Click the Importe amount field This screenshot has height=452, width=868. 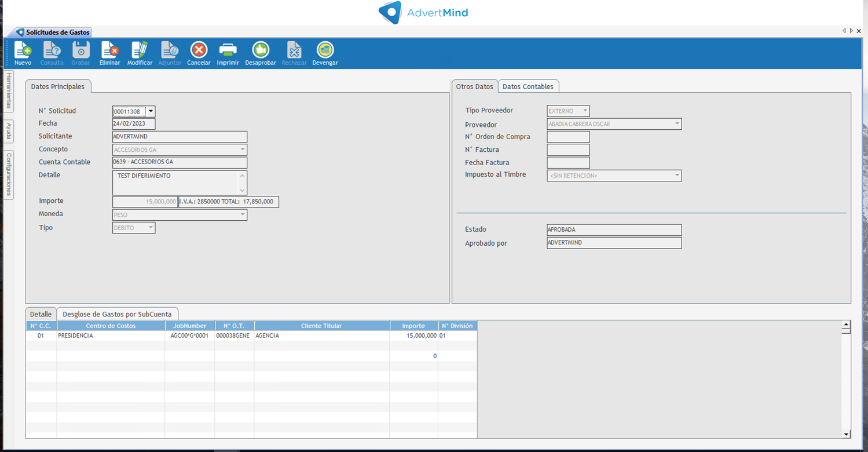coord(145,202)
